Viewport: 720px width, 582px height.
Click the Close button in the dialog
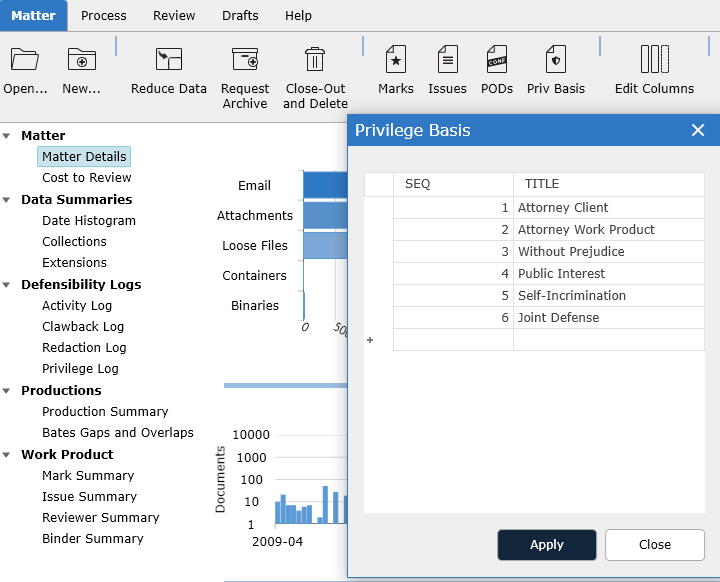[x=655, y=545]
